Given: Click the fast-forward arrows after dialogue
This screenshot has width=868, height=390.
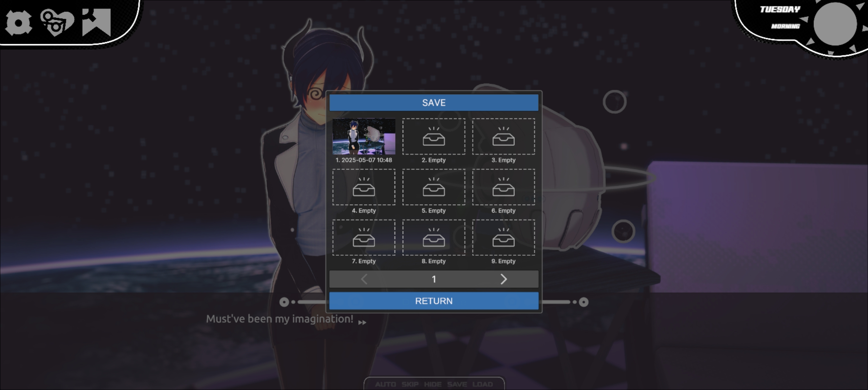Looking at the screenshot, I should (362, 323).
